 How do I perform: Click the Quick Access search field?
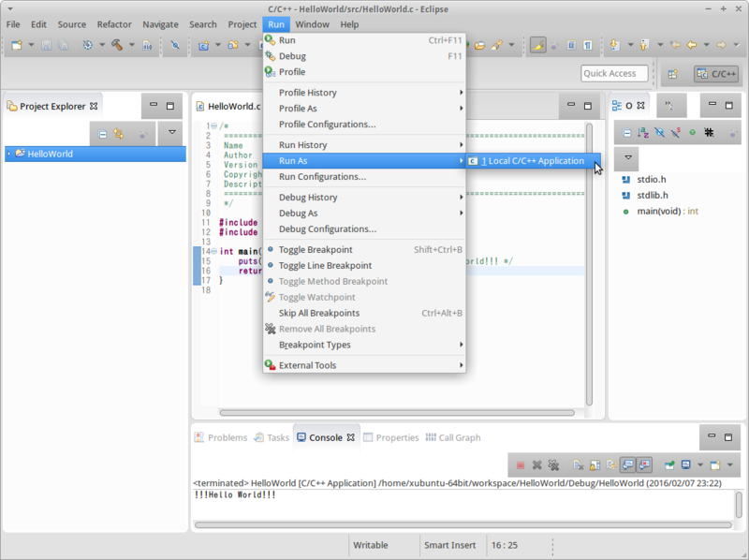614,74
